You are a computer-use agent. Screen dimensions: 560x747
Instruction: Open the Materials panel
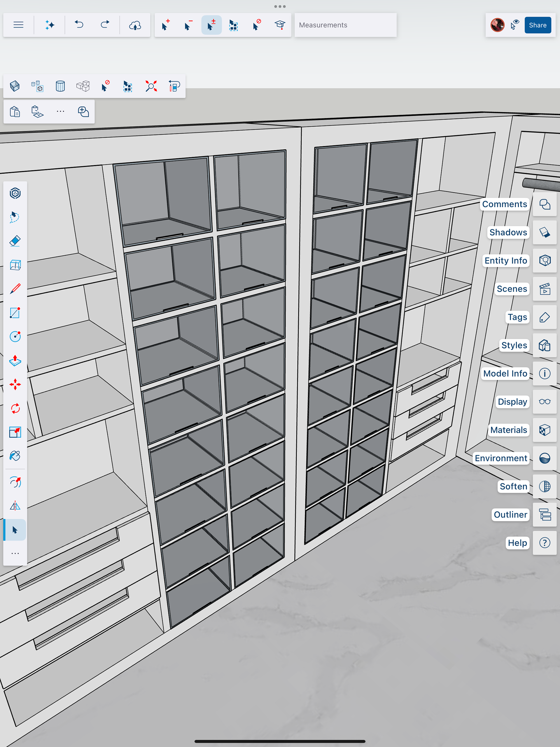545,430
